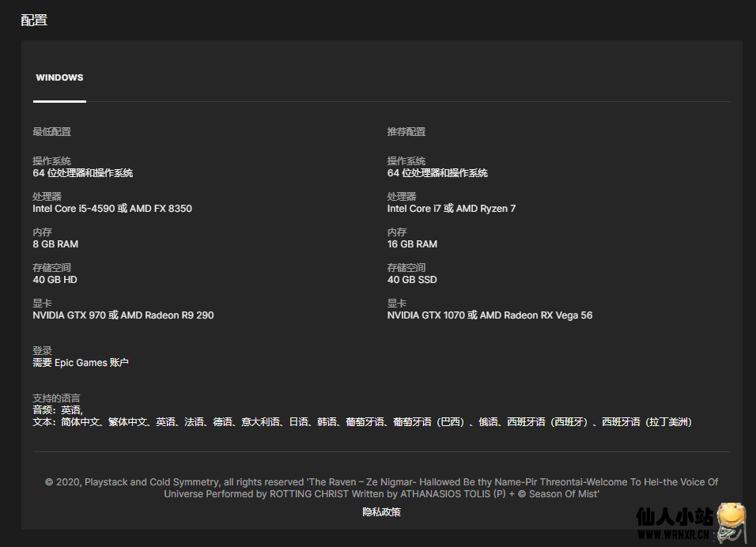The width and height of the screenshot is (756, 547).
Task: Click the Intel Core i7 or Ryzen 7 text
Action: click(x=451, y=209)
